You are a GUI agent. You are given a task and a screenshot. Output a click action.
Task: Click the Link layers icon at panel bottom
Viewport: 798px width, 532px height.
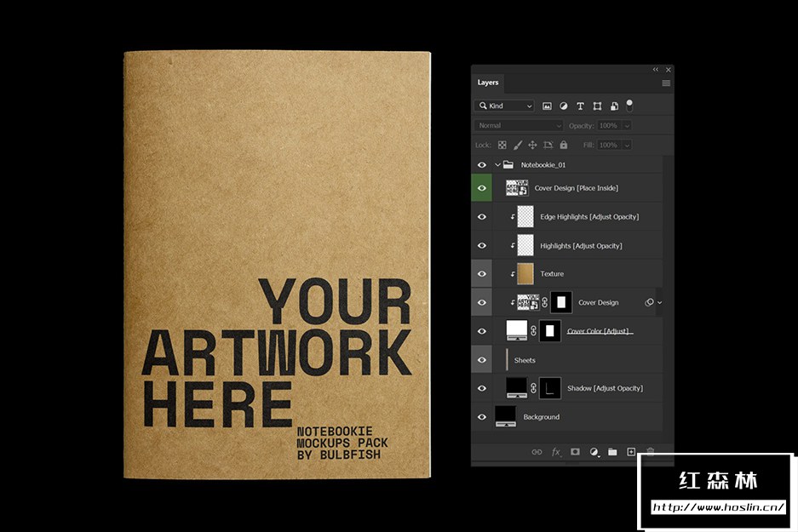537,452
